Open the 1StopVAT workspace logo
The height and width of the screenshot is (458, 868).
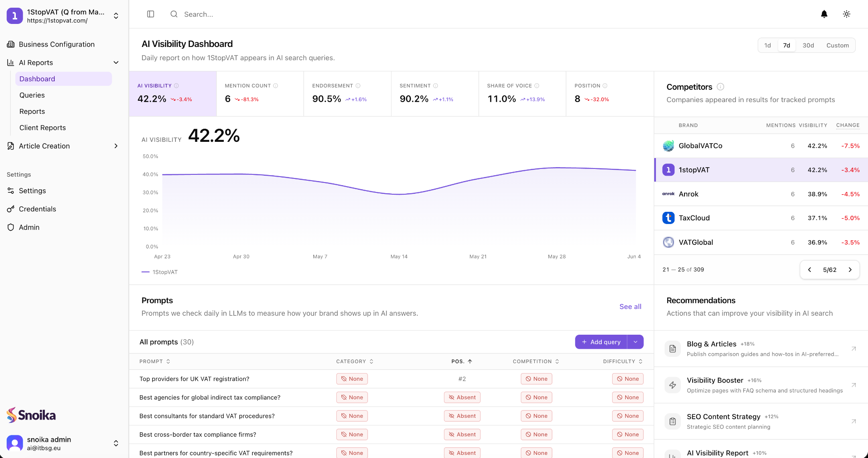click(x=14, y=16)
